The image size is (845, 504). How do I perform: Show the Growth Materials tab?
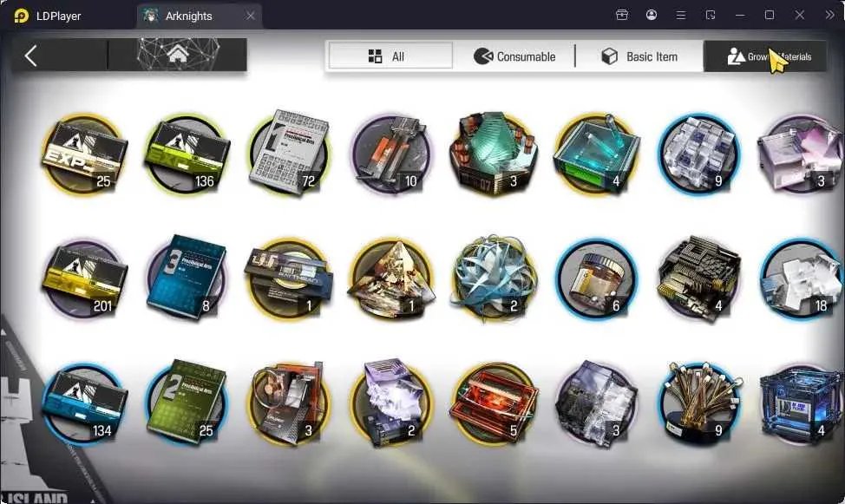pyautogui.click(x=764, y=56)
